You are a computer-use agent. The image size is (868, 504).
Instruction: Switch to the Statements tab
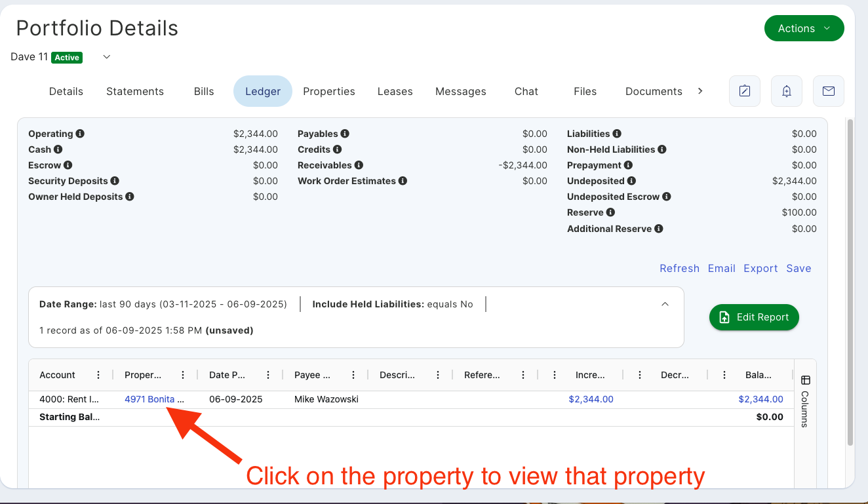pyautogui.click(x=135, y=91)
